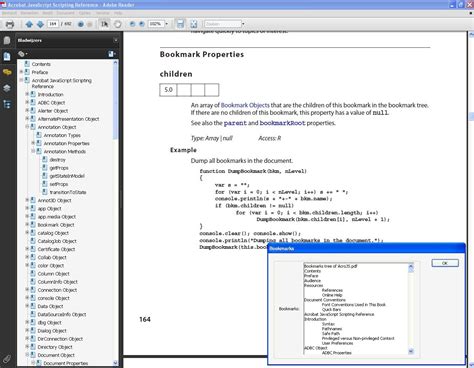Screen dimensions: 474x368
Task: Open the Attachments paperclip icon
Action: (x=7, y=359)
